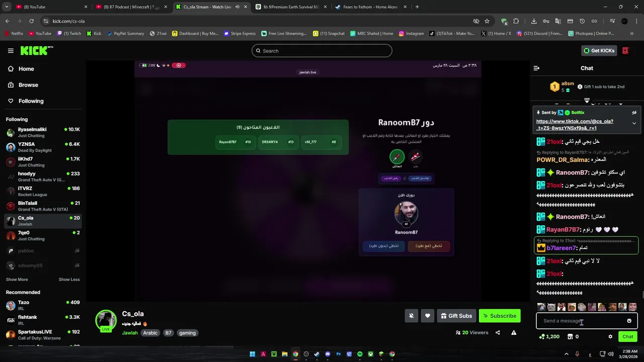Expand the pinned message chevron

(x=634, y=123)
